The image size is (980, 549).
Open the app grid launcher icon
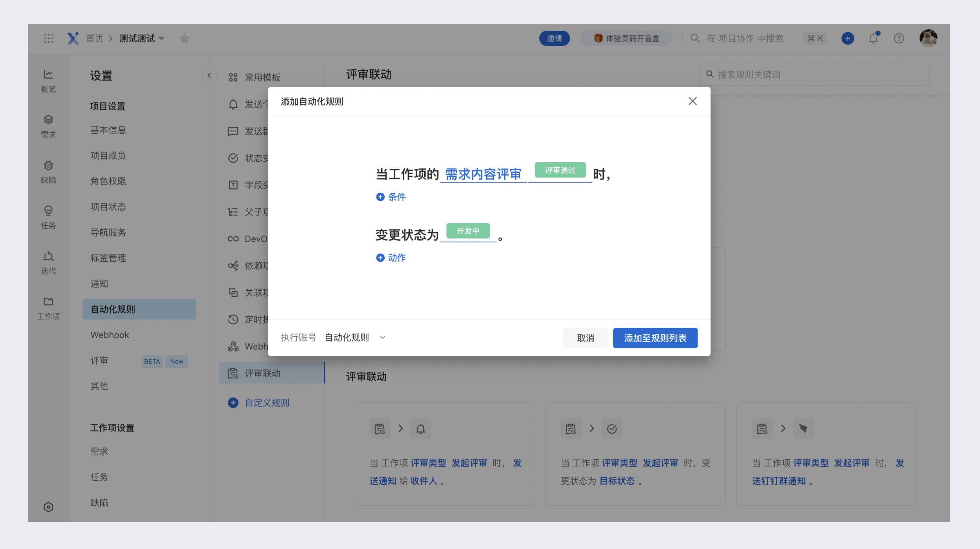coord(49,38)
